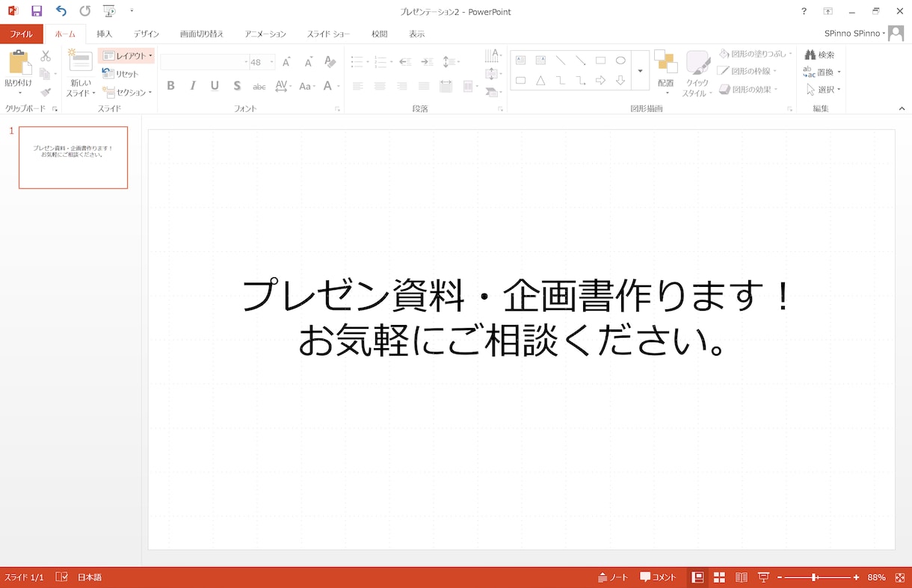Screen dimensions: 912x588
Task: Open the 画面切り替え tab
Action: point(201,34)
